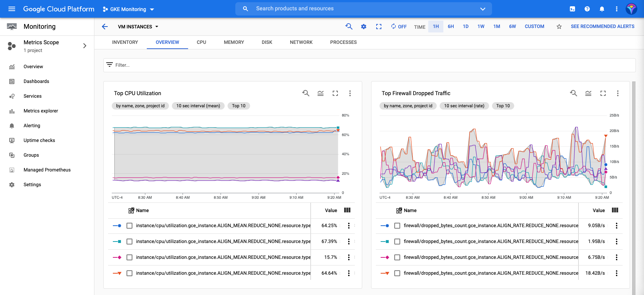Open the GKE Monitoring project selector
This screenshot has width=644, height=295.
point(128,9)
